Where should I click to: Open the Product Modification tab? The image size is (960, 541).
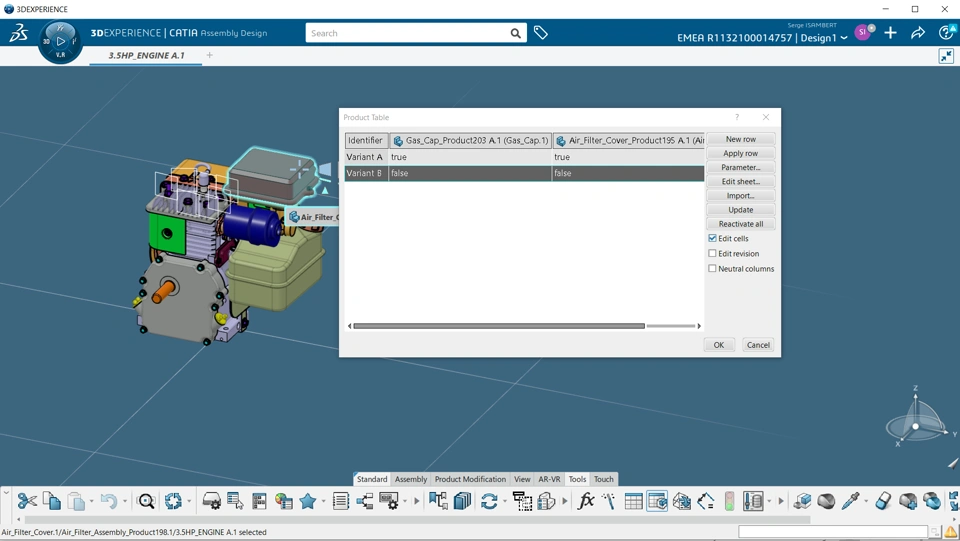pos(470,479)
